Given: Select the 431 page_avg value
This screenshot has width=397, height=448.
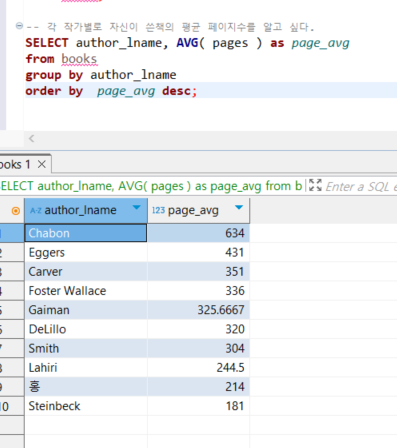Looking at the screenshot, I should [x=198, y=252].
